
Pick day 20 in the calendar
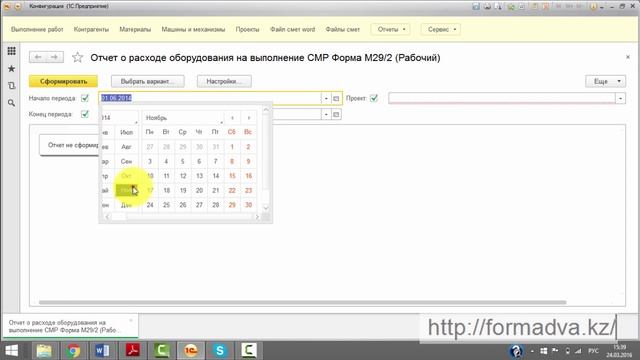click(199, 191)
